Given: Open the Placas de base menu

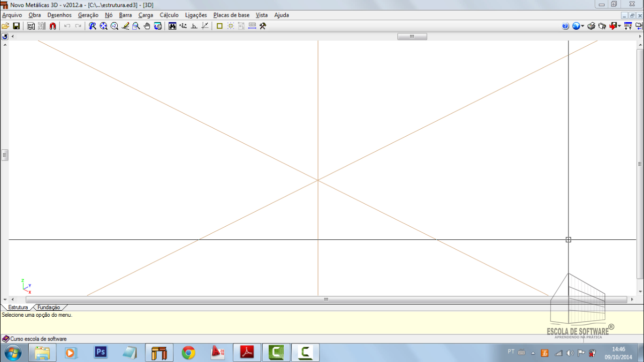Looking at the screenshot, I should (x=231, y=15).
